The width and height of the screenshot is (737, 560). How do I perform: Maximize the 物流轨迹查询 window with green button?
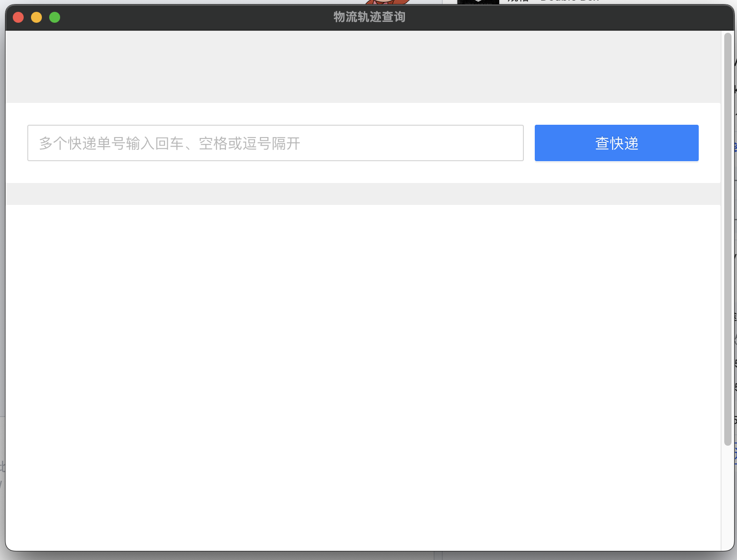pyautogui.click(x=55, y=17)
